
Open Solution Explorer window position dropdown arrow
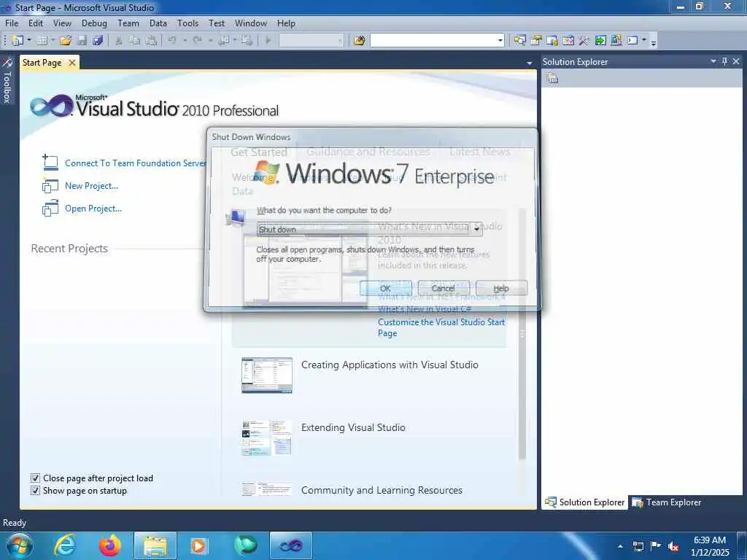point(713,61)
